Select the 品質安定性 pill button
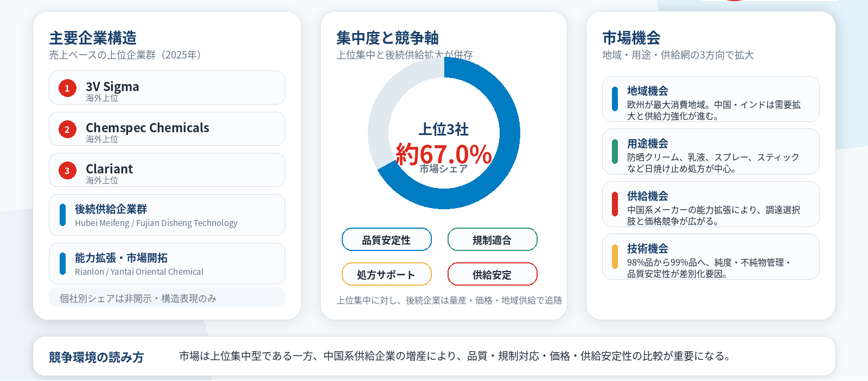This screenshot has height=381, width=868. pos(387,240)
